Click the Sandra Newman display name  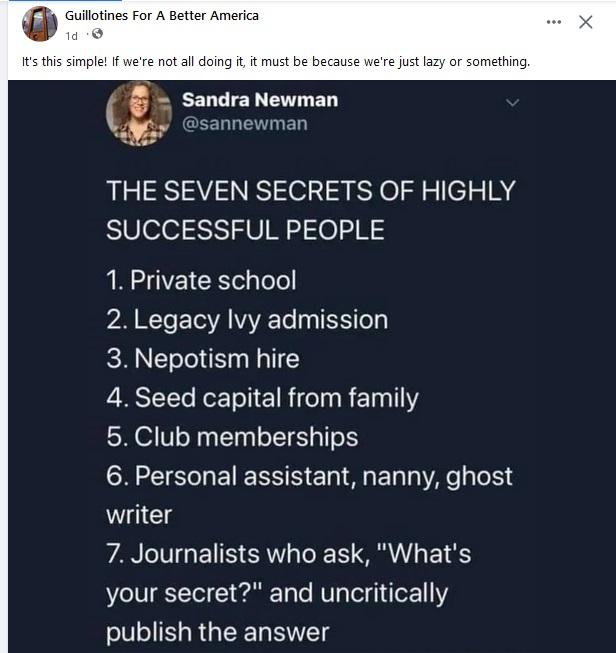pyautogui.click(x=260, y=99)
